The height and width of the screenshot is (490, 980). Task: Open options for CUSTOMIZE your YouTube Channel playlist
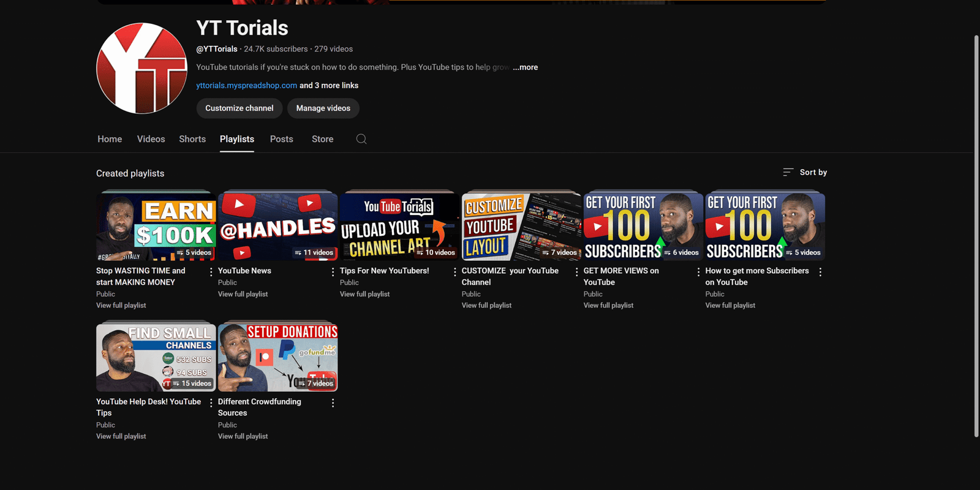(x=577, y=271)
